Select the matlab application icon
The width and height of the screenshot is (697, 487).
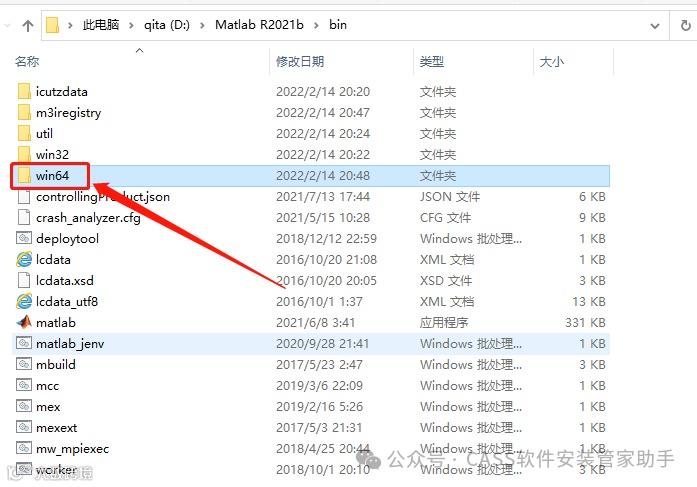coord(24,322)
